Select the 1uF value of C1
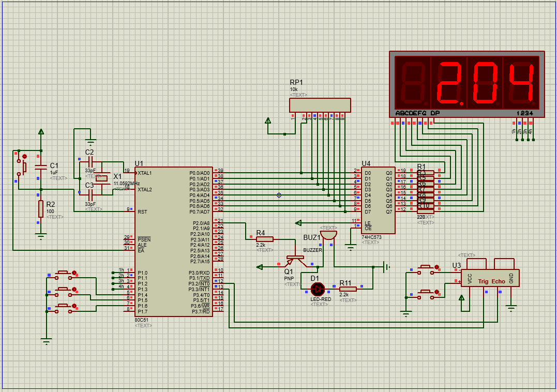Image resolution: width=557 pixels, height=392 pixels. click(54, 173)
